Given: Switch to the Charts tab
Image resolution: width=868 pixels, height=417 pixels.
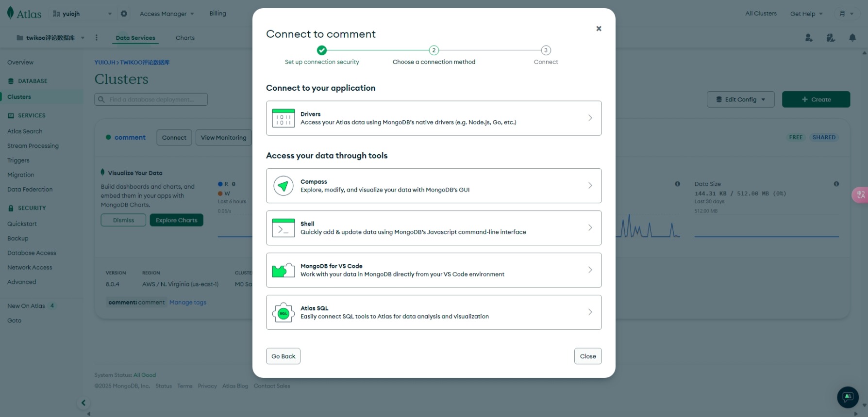Looking at the screenshot, I should click(x=185, y=38).
